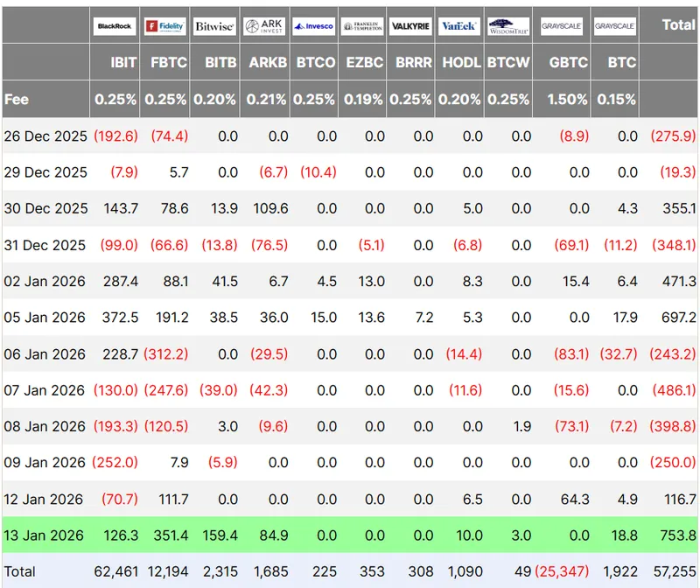Select the 1.50% GBTC fee cell
Viewport: 700px width, 588px height.
click(x=567, y=100)
